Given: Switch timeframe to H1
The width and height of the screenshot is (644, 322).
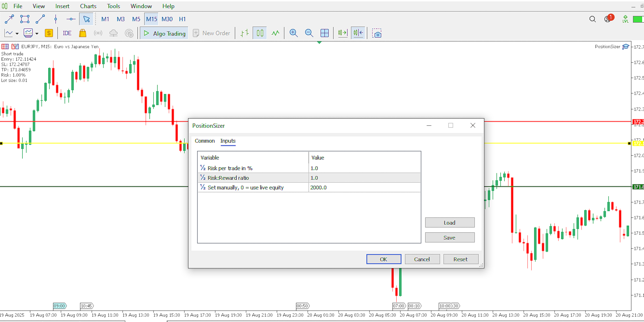Looking at the screenshot, I should pos(182,19).
